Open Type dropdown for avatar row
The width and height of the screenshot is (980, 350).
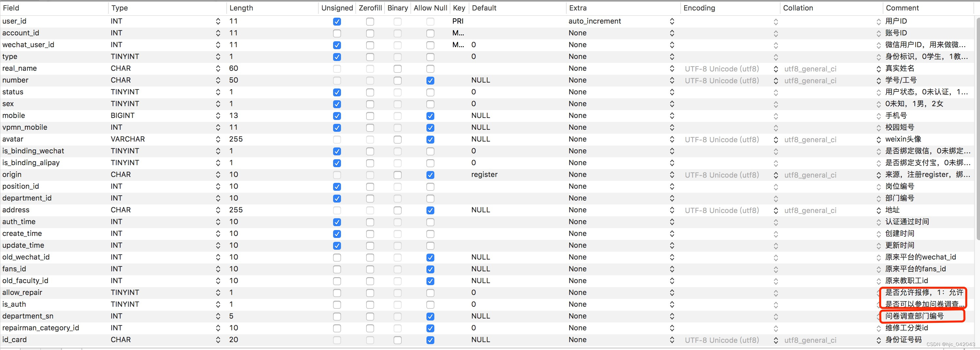[x=218, y=140]
